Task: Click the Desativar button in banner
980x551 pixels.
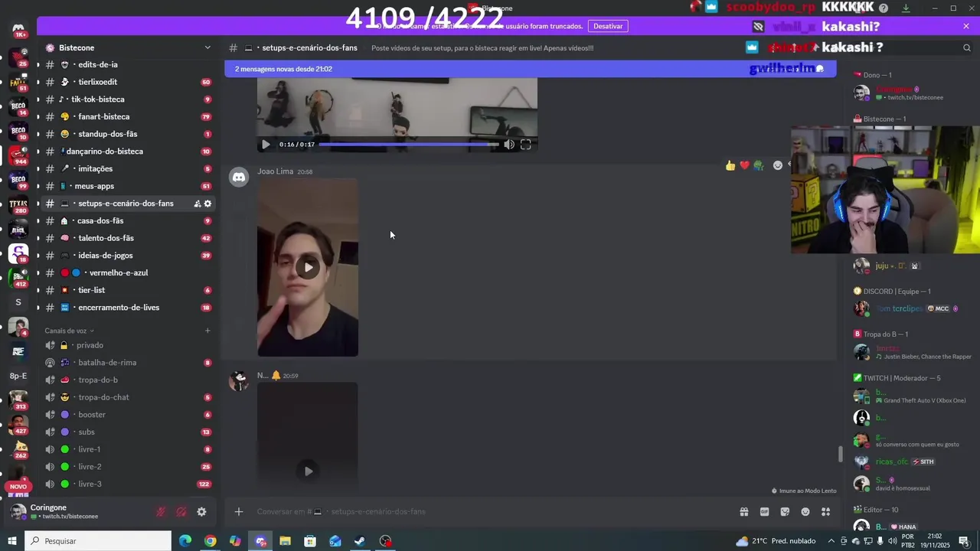Action: coord(608,26)
